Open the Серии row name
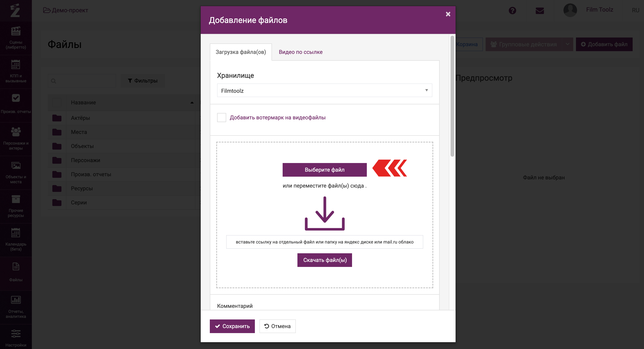The width and height of the screenshot is (644, 349). point(79,202)
